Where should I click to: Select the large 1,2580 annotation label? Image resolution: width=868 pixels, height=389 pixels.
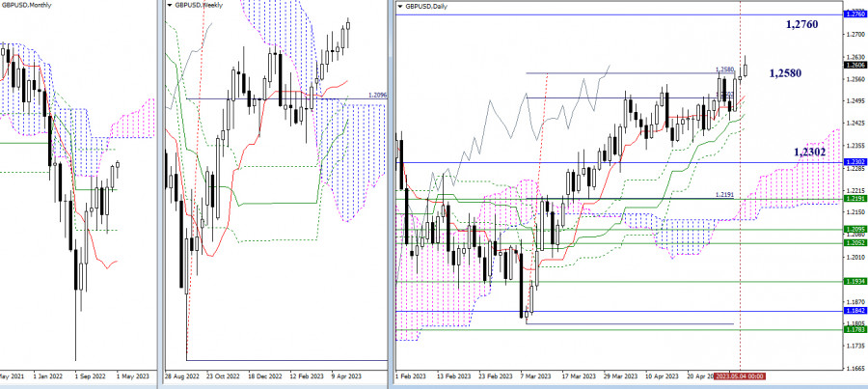coord(785,73)
